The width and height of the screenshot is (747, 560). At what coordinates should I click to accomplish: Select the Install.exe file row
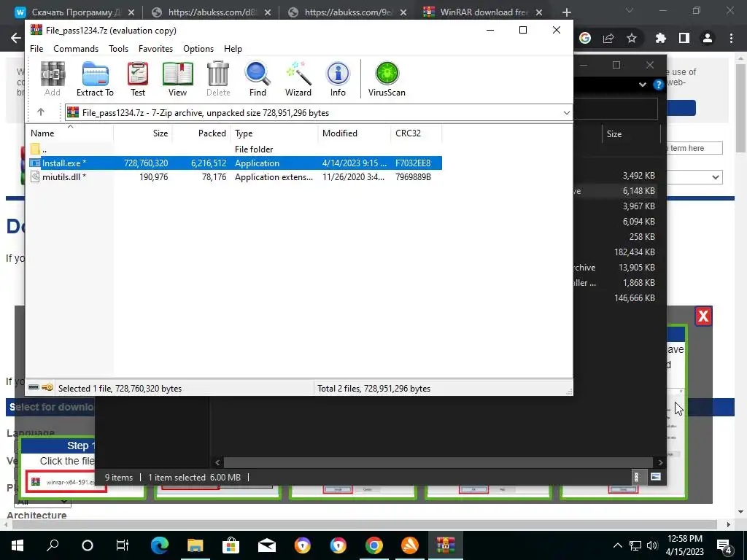(234, 163)
